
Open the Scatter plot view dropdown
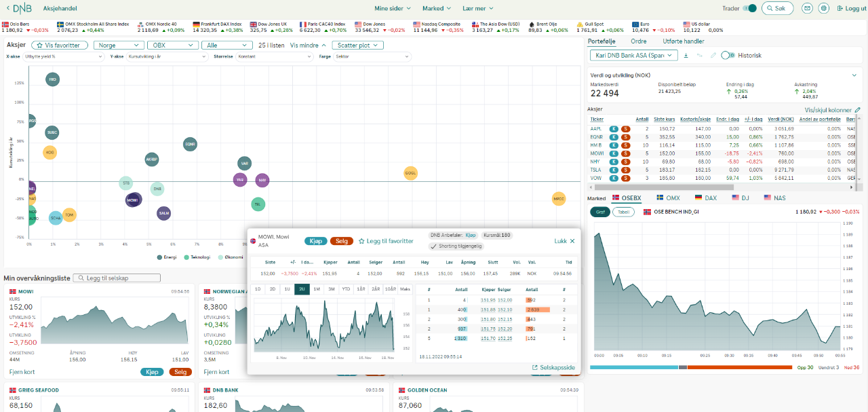359,45
